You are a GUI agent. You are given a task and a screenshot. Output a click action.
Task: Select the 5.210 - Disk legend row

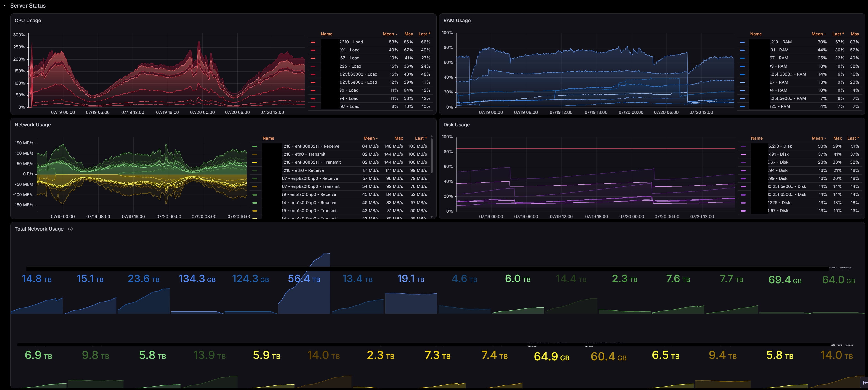point(800,146)
